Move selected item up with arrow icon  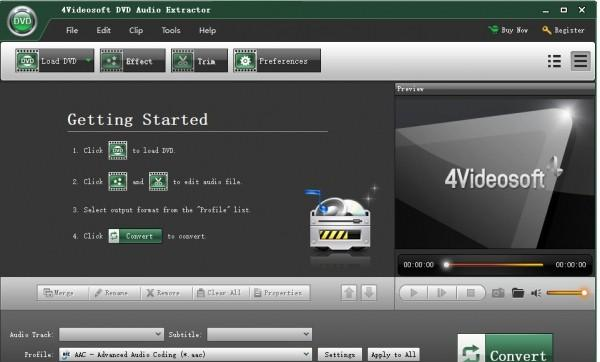349,293
